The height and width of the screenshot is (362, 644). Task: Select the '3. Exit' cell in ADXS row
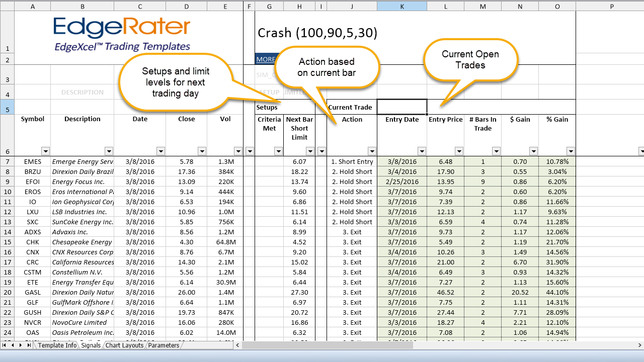coord(352,232)
